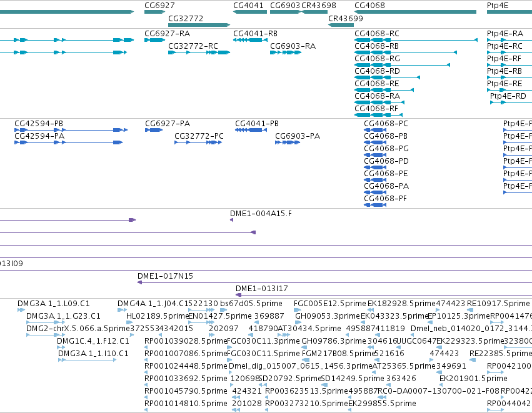Click transcript Ptp4E-RD
This screenshot has height=413, width=532.
tap(508, 96)
